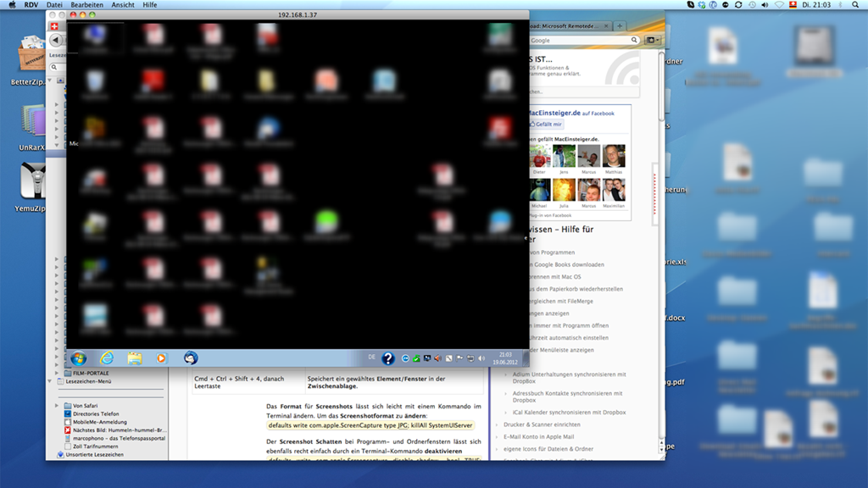Open Windows Action Center flag tray icon
Viewport: 868px width, 488px height.
pos(459,358)
